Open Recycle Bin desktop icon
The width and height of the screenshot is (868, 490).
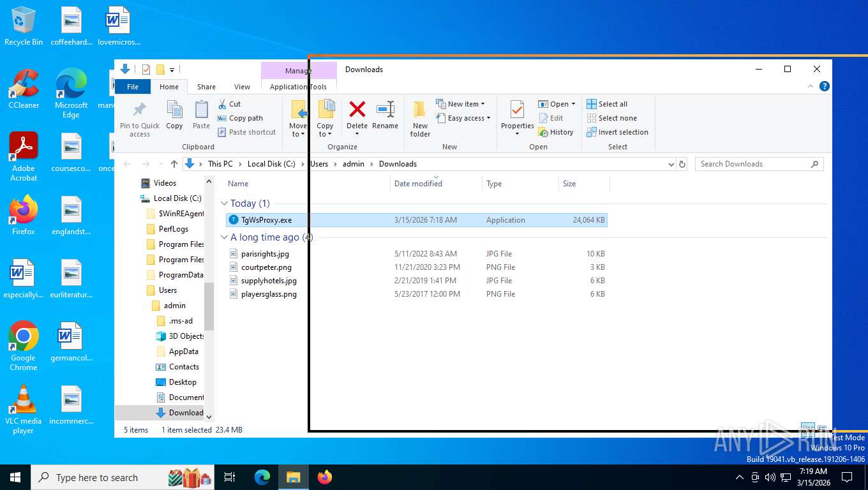pyautogui.click(x=24, y=27)
